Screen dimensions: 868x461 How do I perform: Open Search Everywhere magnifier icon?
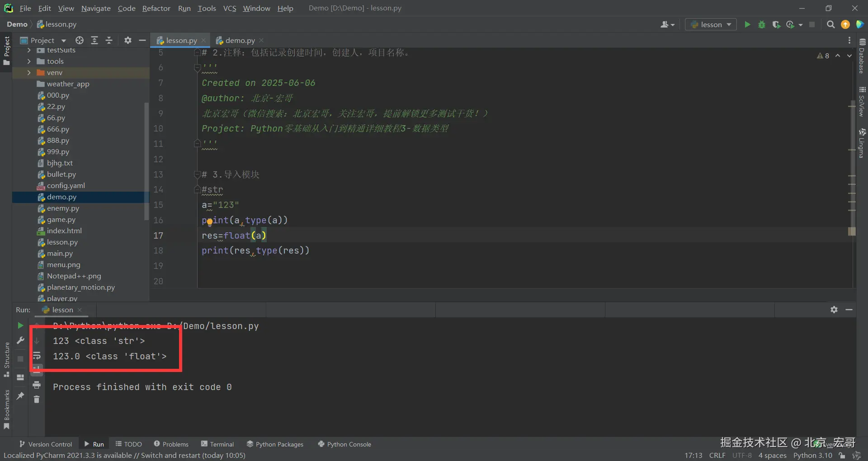pyautogui.click(x=830, y=24)
